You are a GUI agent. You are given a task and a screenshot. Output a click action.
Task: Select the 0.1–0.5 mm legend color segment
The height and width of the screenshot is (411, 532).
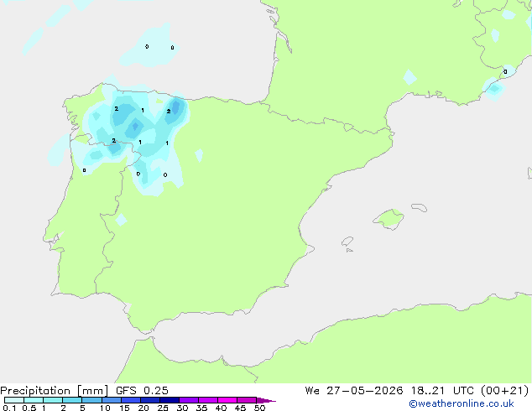click(14, 400)
